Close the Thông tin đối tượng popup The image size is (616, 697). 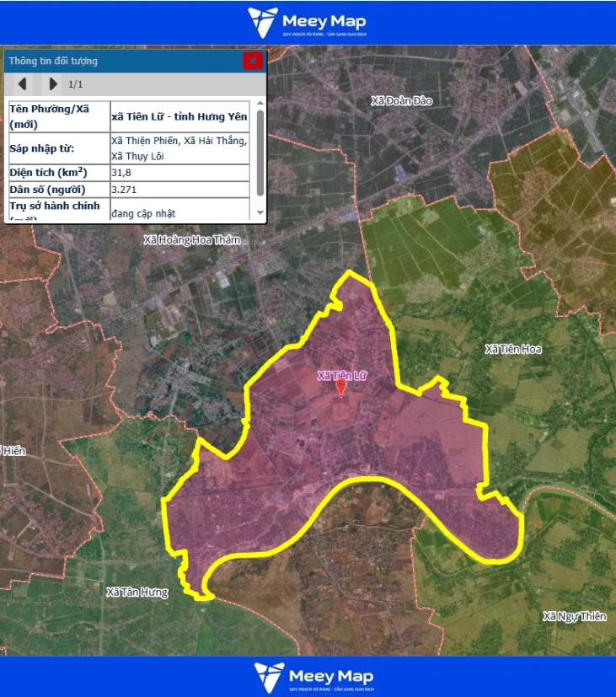pyautogui.click(x=252, y=61)
